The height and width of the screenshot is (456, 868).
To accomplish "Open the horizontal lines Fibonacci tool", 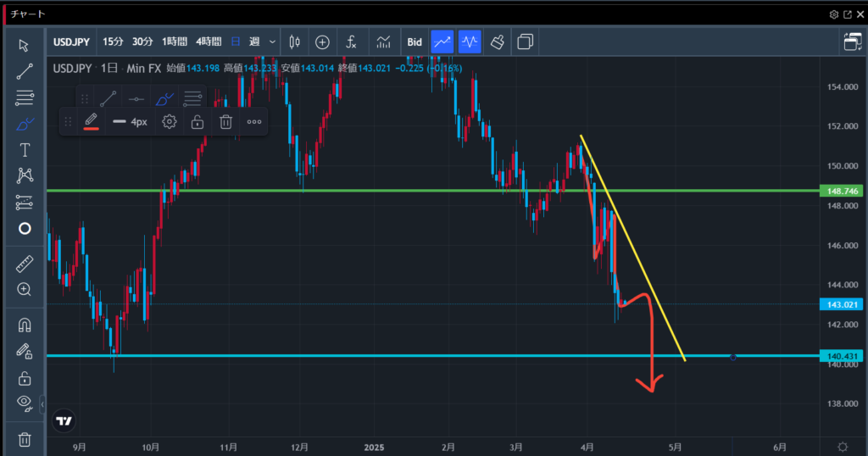I will (x=24, y=98).
